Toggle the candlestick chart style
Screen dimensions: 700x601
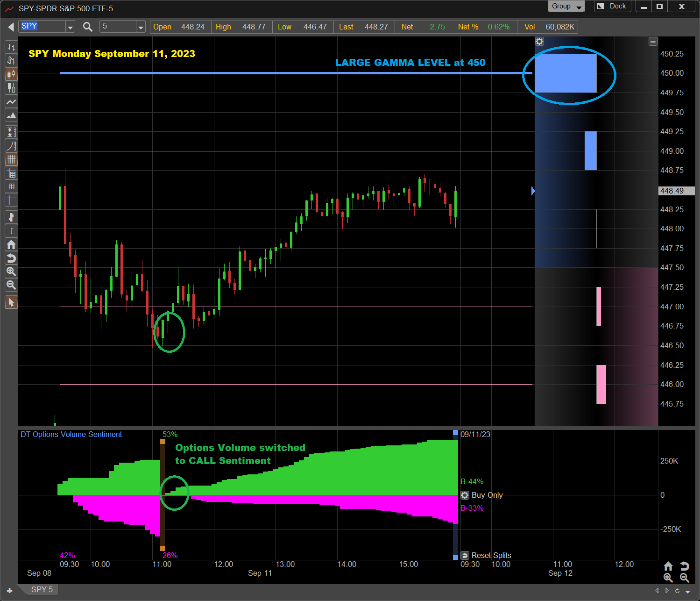pos(11,74)
